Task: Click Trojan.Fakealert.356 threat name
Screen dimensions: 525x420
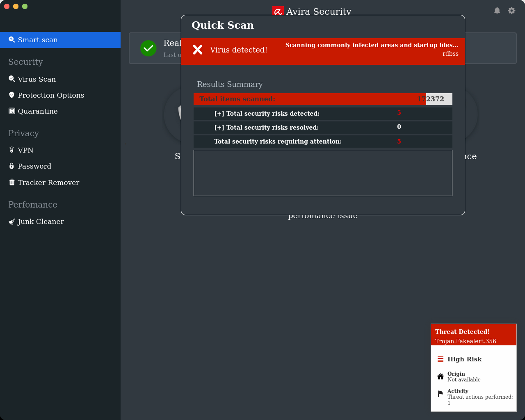Action: point(466,341)
